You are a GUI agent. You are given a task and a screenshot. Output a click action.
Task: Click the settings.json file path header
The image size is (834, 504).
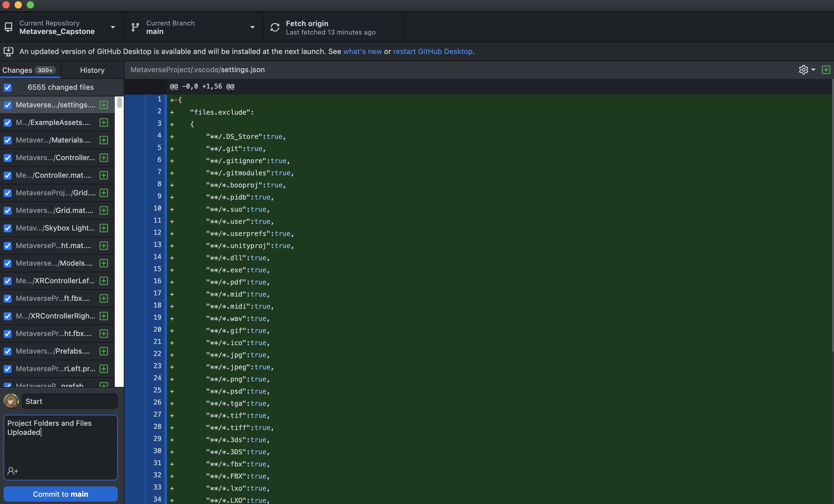point(198,70)
